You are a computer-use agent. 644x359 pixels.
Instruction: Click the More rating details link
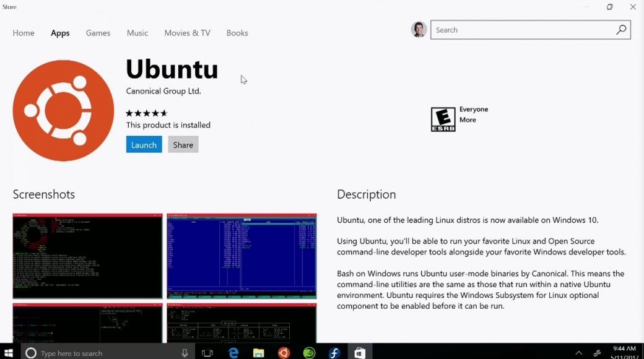click(x=468, y=120)
